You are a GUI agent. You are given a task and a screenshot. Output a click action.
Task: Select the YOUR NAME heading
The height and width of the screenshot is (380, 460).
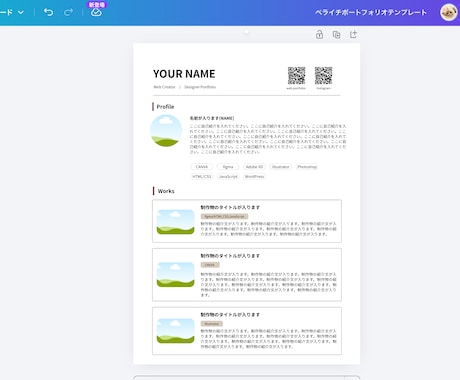tap(184, 74)
